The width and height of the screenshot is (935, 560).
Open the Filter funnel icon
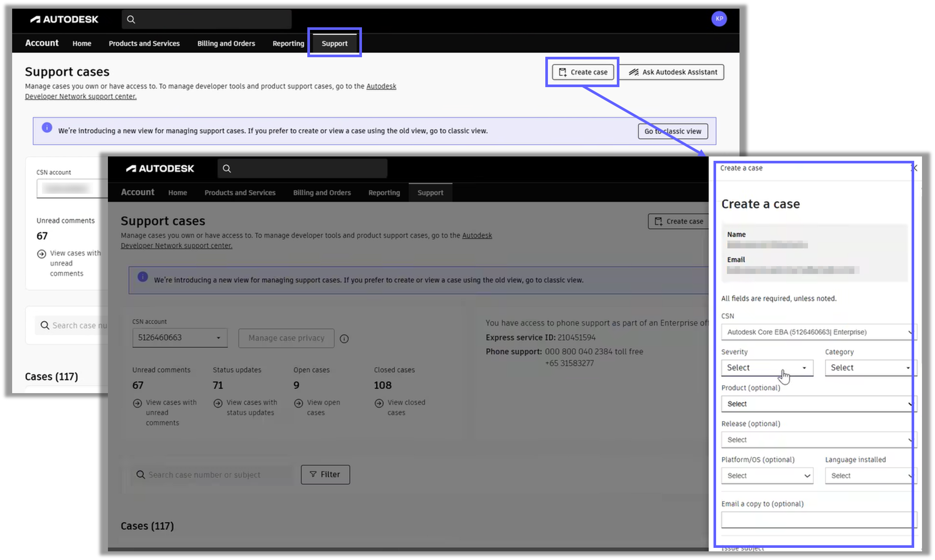click(x=314, y=475)
